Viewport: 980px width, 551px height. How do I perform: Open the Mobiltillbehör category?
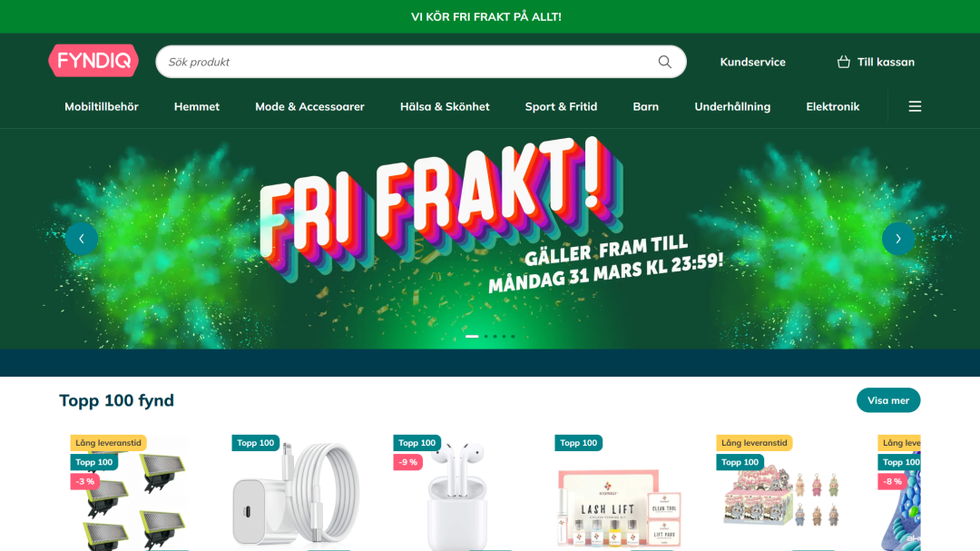[102, 106]
